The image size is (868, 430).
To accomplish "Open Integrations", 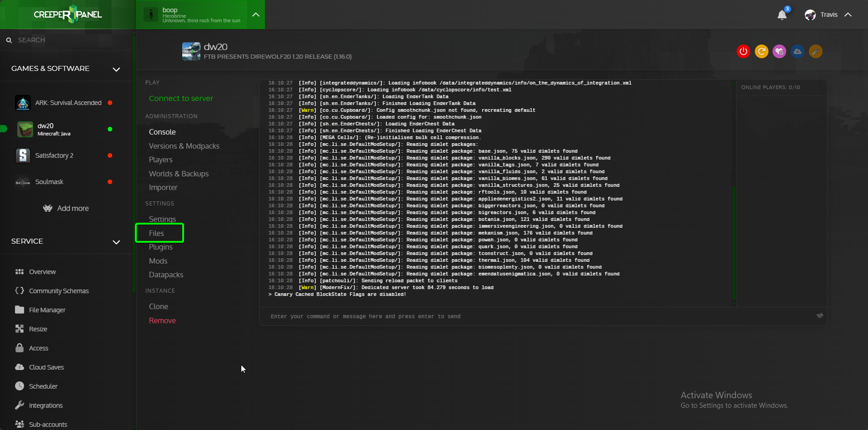I will (46, 405).
